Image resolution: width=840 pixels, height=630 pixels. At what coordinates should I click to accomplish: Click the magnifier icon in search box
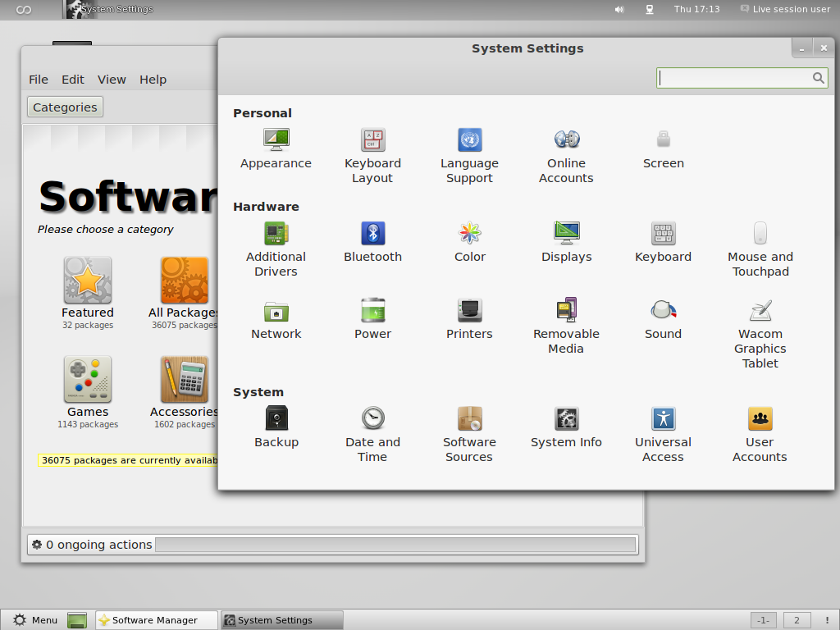[818, 78]
